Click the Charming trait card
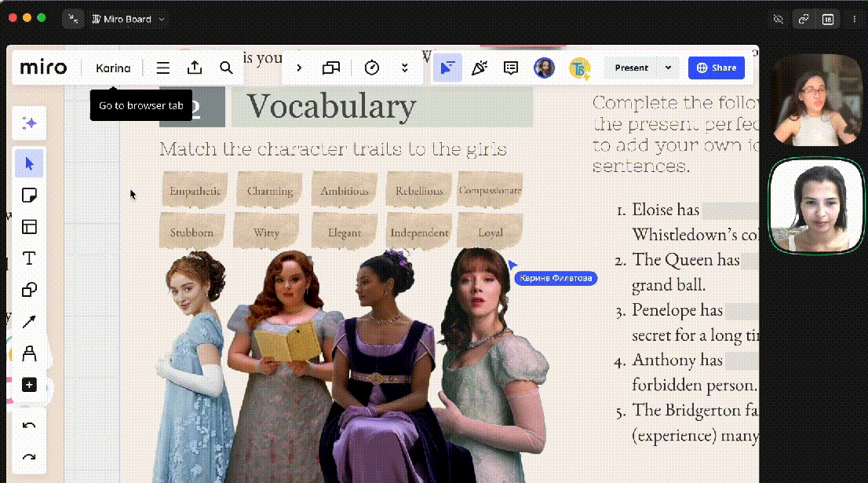This screenshot has width=868, height=483. coord(270,191)
